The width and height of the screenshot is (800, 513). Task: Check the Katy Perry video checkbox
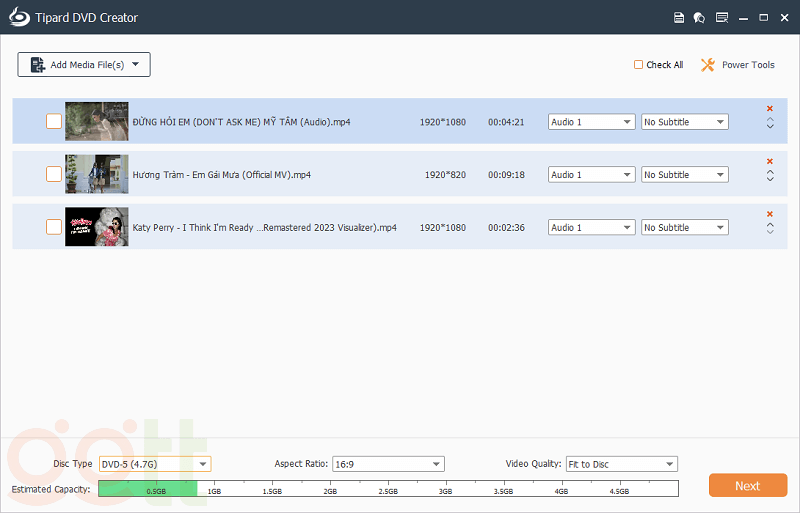(53, 227)
